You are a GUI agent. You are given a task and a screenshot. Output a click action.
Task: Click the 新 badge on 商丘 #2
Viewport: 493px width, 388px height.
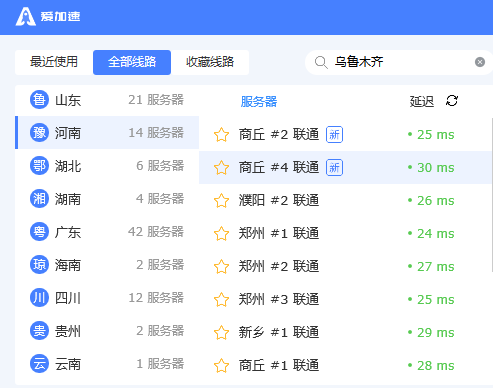(334, 135)
